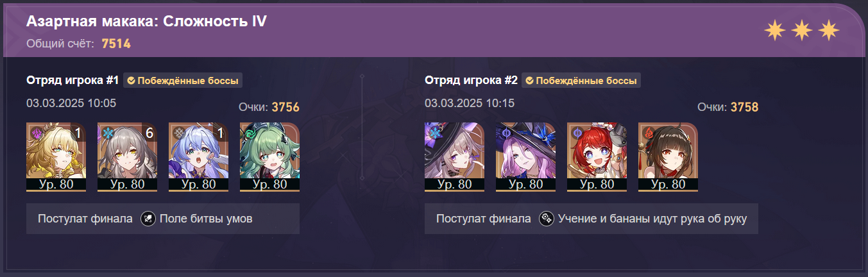868x277 pixels.
Task: Click the quantum element icon on red-haired character
Action: (x=577, y=133)
